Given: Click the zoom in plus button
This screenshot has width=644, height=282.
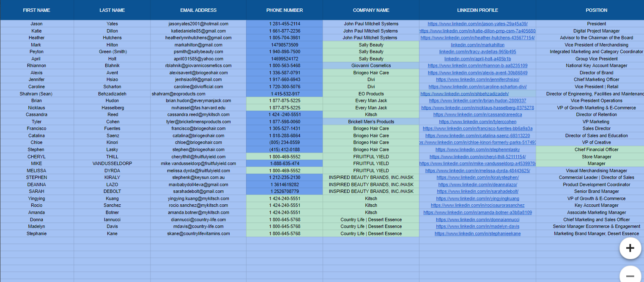Looking at the screenshot, I should point(630,248).
